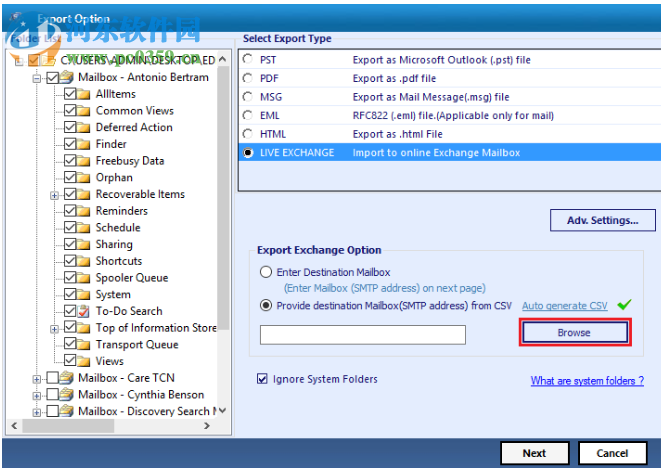The image size is (661, 470).
Task: Select the PST export type radio button
Action: pyautogui.click(x=248, y=59)
